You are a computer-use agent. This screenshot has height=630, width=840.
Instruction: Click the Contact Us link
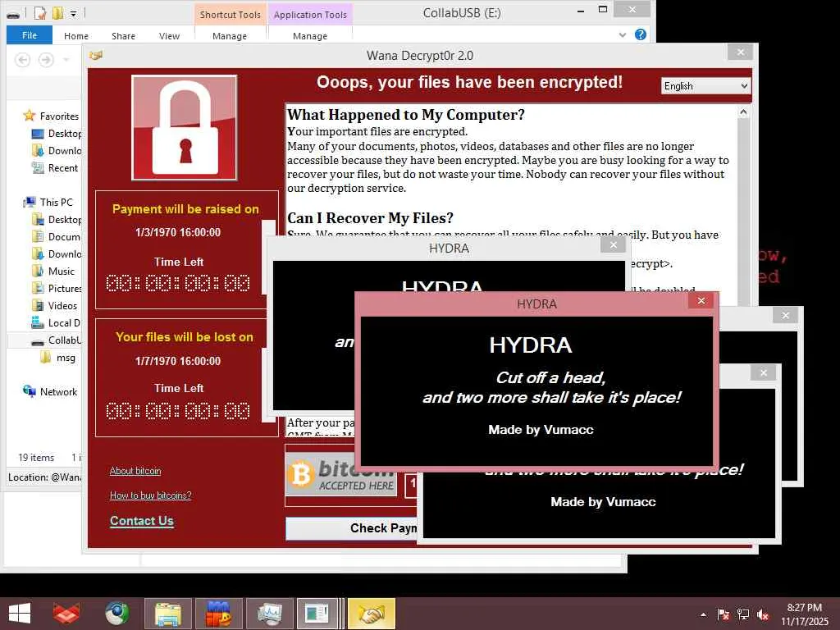click(x=142, y=521)
